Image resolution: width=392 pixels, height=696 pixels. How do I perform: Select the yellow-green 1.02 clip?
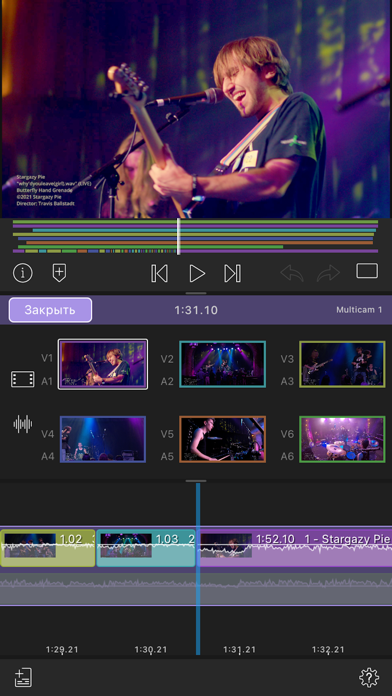coord(48,548)
